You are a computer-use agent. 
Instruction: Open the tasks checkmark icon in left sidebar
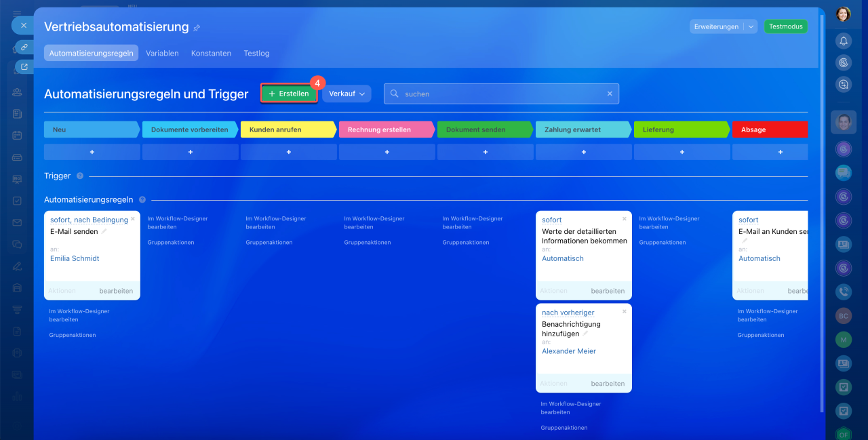coord(17,201)
